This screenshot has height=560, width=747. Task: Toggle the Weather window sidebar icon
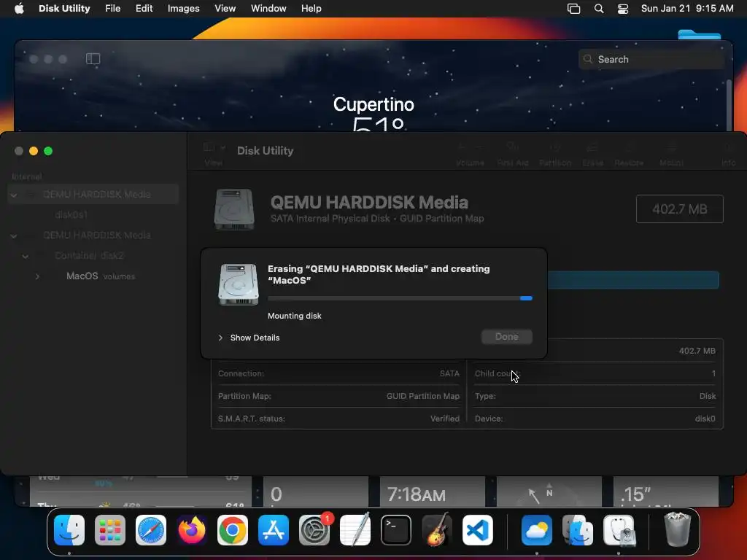click(x=93, y=58)
